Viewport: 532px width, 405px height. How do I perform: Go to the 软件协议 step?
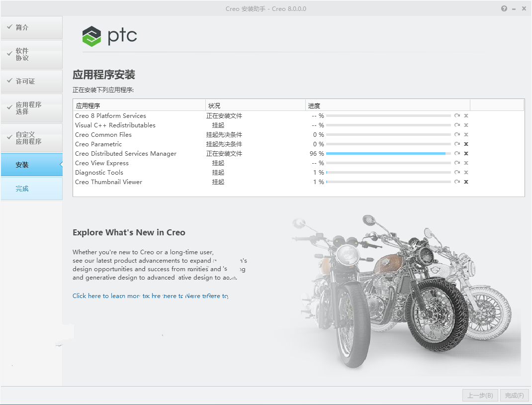click(x=31, y=54)
